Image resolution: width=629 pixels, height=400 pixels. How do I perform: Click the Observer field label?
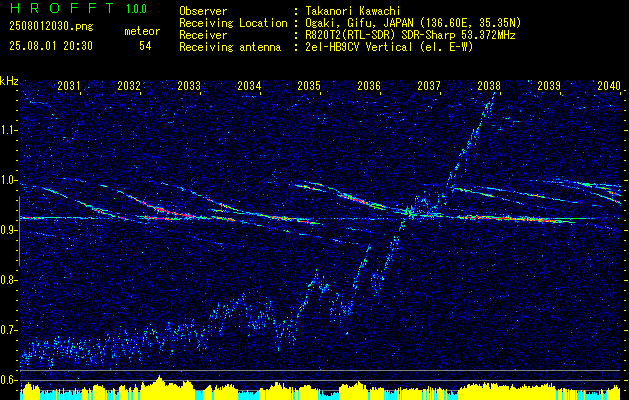coord(203,11)
